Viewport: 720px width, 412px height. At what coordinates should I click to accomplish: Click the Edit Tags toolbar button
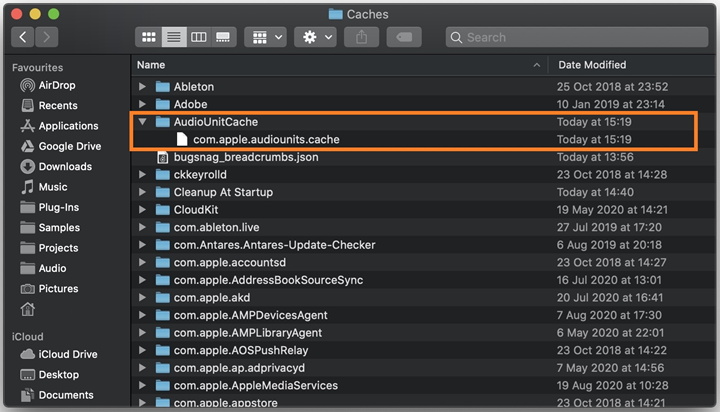point(404,37)
